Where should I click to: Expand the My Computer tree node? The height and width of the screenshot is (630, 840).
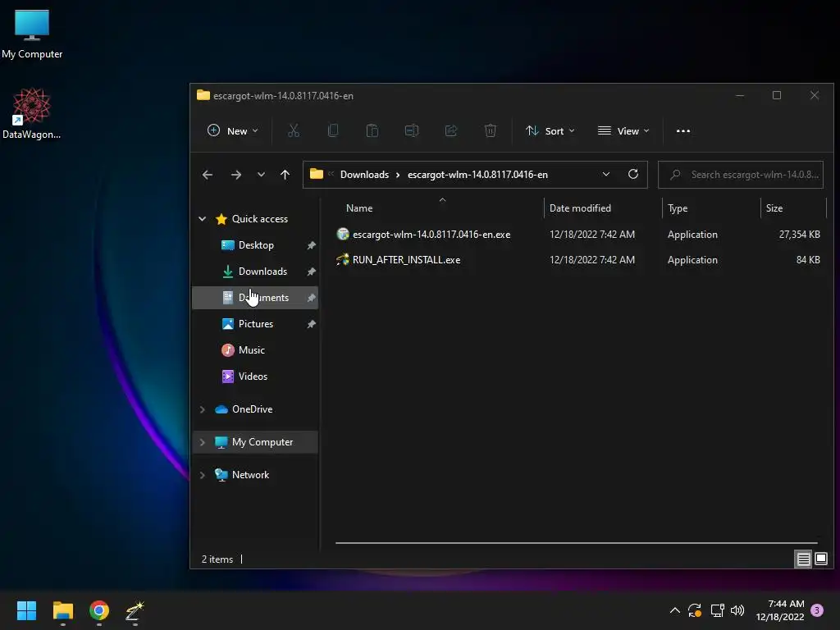202,442
